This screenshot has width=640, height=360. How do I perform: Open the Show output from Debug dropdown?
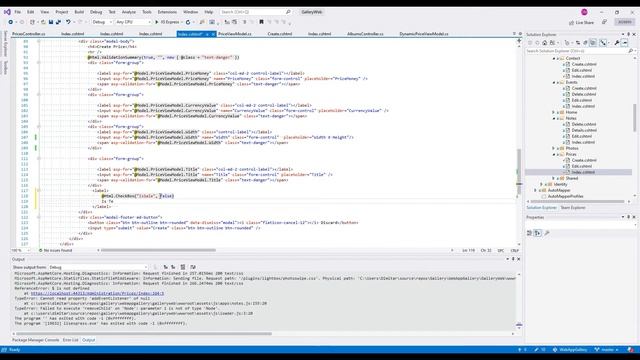(98, 267)
